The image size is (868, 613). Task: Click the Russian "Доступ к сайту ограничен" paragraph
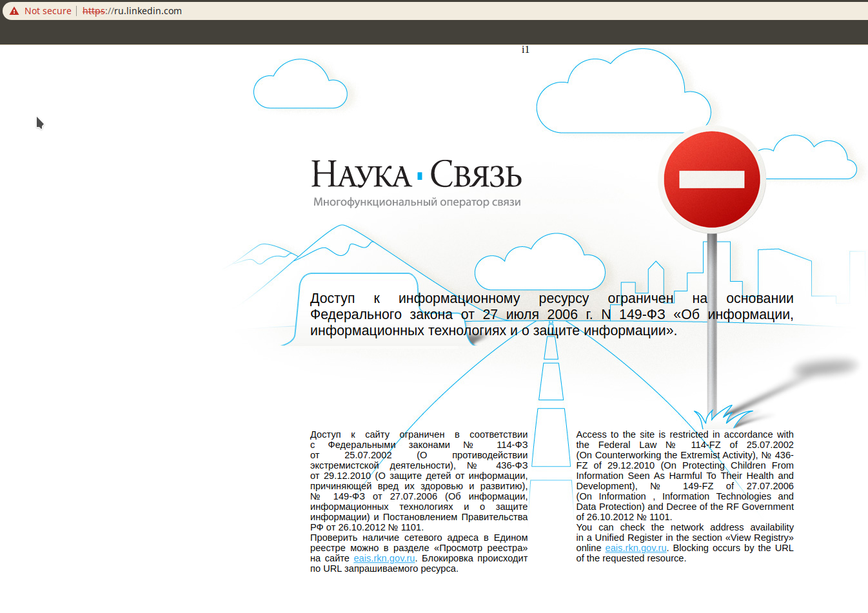[419, 501]
